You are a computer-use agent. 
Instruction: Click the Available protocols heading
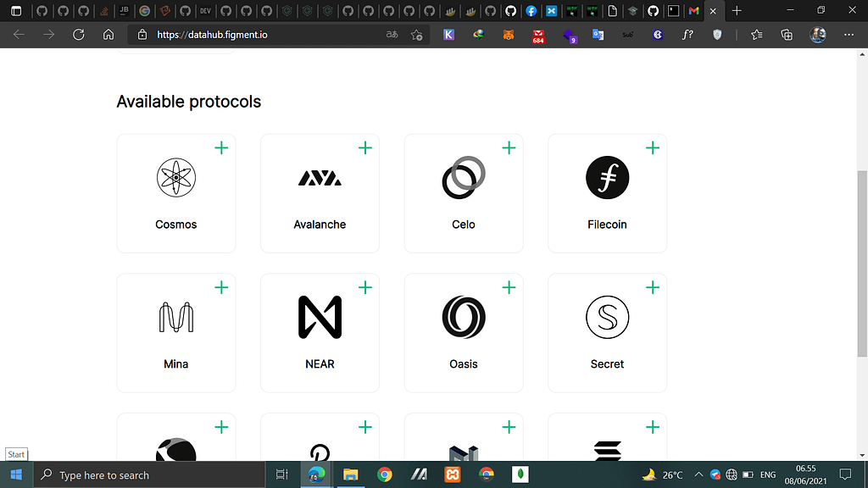pos(189,102)
